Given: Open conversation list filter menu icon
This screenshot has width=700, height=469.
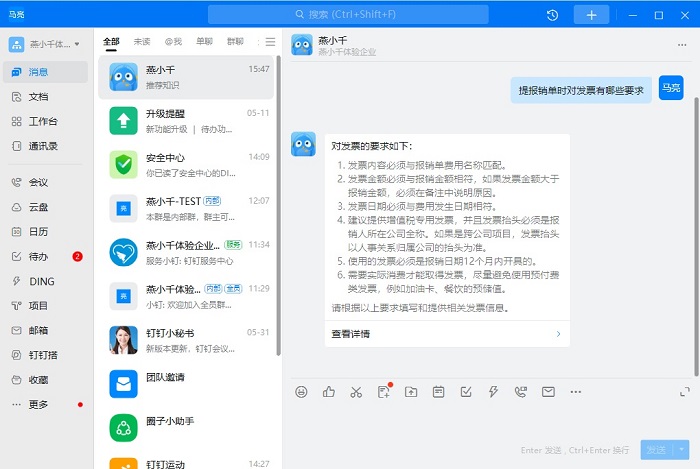Looking at the screenshot, I should tap(271, 42).
